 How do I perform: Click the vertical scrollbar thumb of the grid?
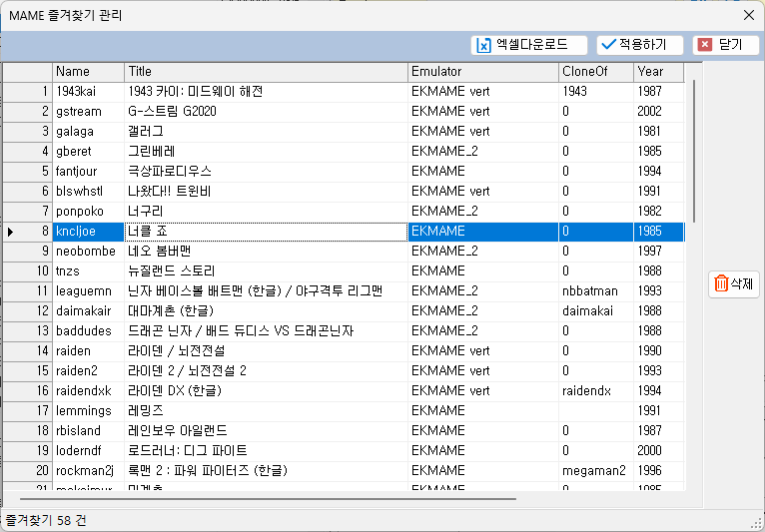pyautogui.click(x=694, y=151)
